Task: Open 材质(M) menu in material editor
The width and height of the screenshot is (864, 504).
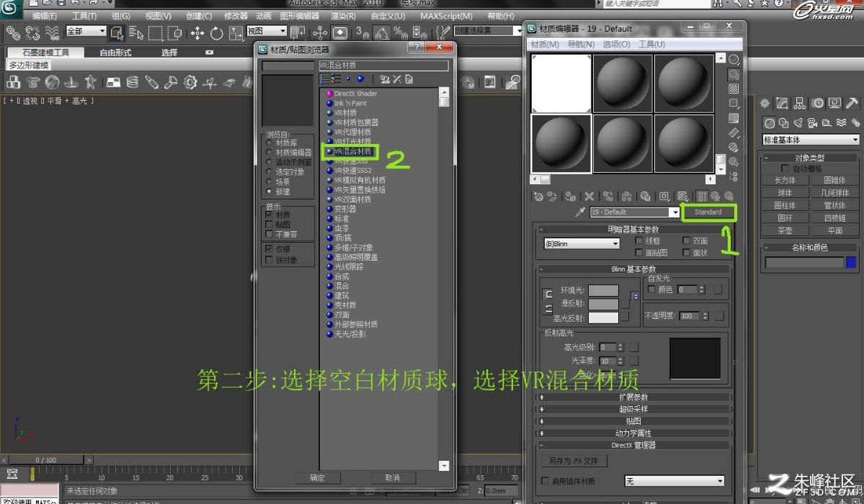Action: (x=545, y=44)
